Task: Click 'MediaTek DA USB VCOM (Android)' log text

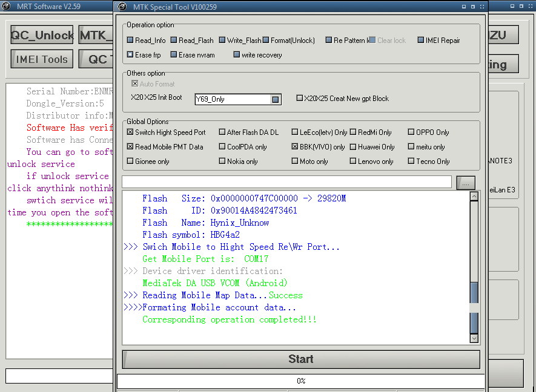Action: click(x=214, y=283)
